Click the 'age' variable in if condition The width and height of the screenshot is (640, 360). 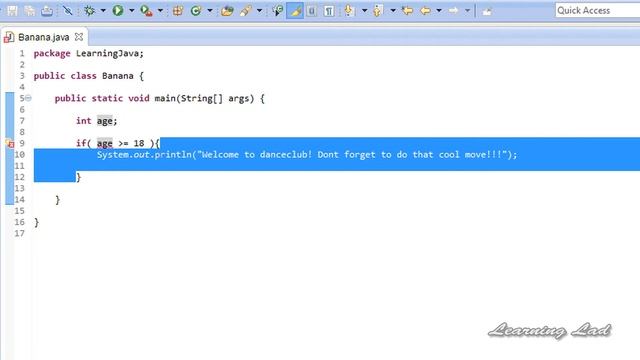click(104, 144)
